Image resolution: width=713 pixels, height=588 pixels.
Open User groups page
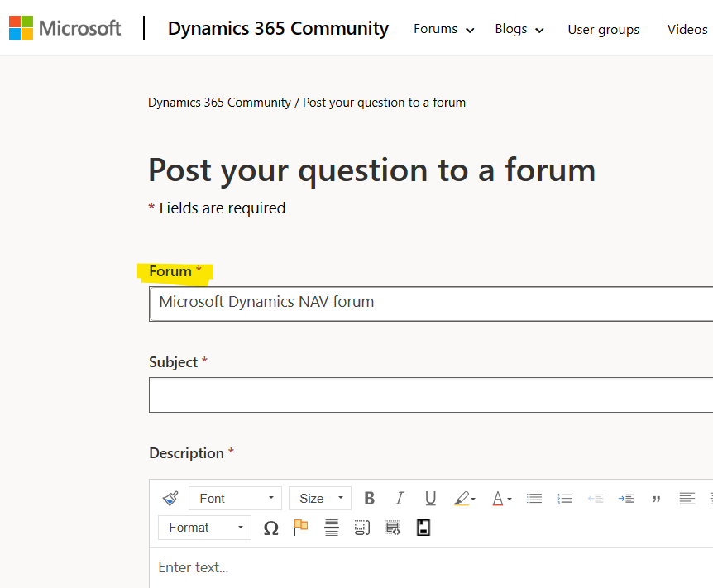(x=604, y=30)
